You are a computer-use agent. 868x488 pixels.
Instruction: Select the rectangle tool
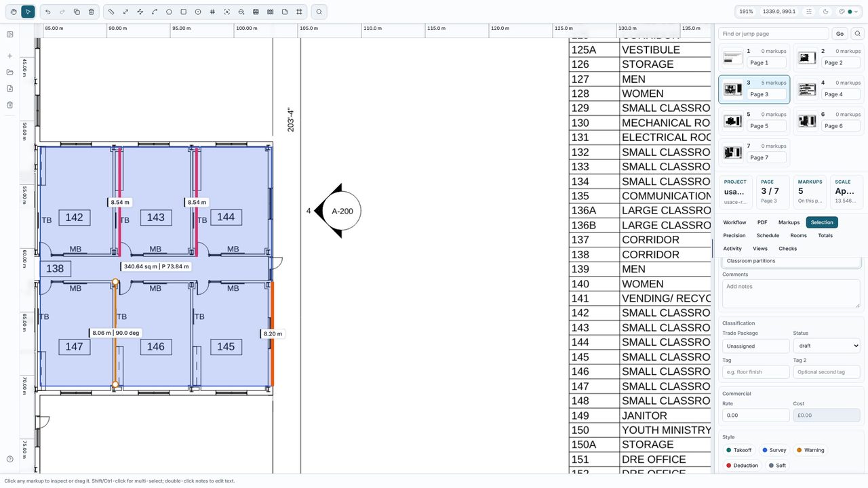tap(183, 12)
